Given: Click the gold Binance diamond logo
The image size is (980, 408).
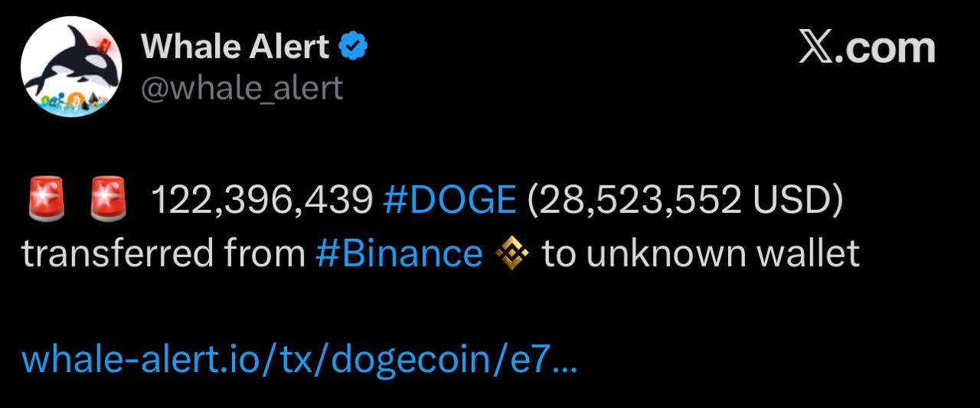Looking at the screenshot, I should coord(513,253).
